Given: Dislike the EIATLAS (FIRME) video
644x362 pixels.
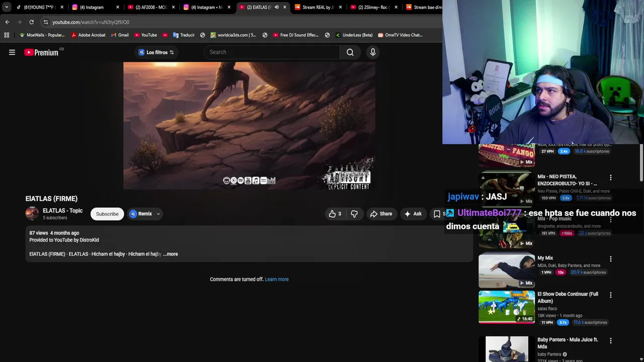Looking at the screenshot, I should [354, 214].
